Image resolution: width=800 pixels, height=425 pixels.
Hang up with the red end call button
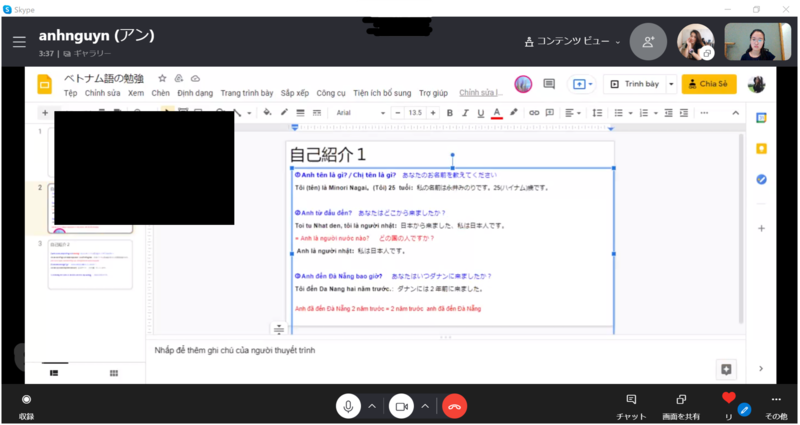455,406
